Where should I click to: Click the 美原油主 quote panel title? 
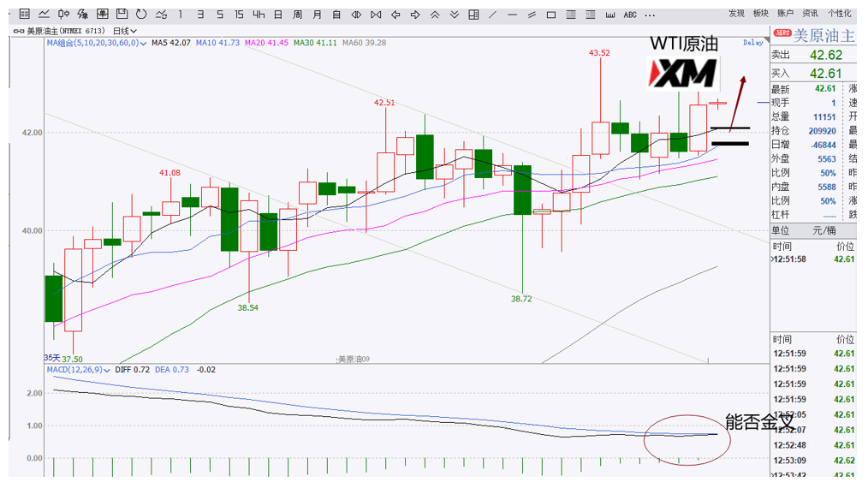click(x=823, y=35)
